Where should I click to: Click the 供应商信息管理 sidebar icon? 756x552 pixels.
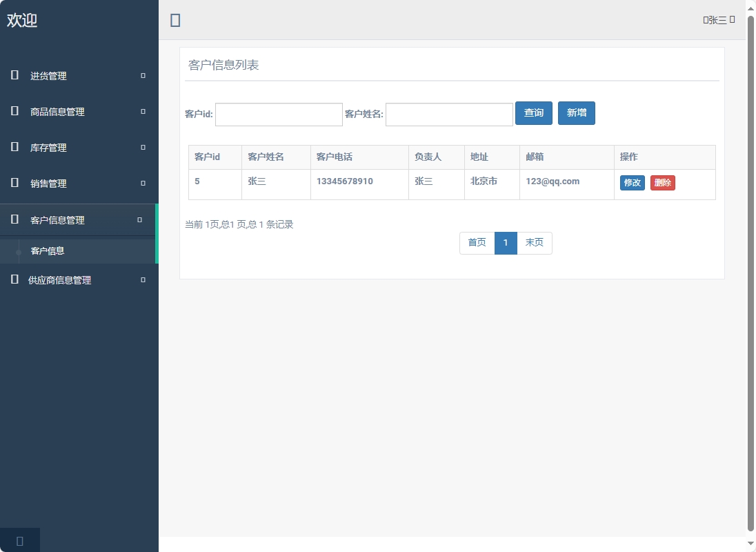pyautogui.click(x=14, y=280)
